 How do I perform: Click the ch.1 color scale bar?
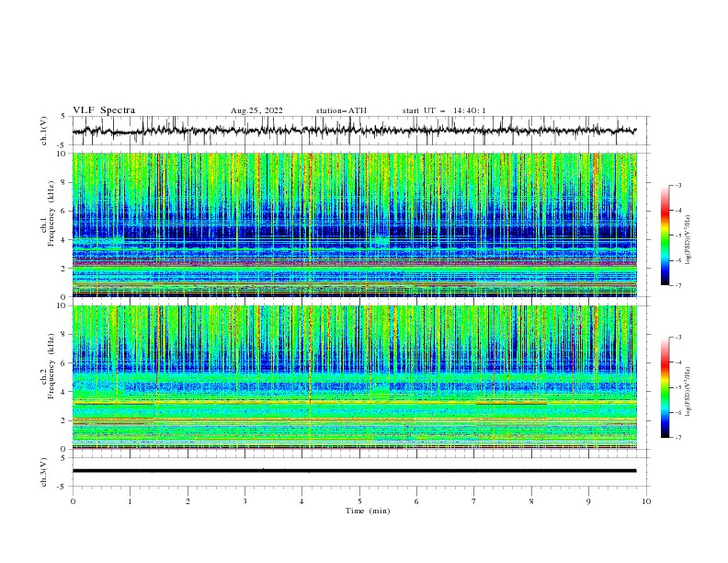[665, 236]
